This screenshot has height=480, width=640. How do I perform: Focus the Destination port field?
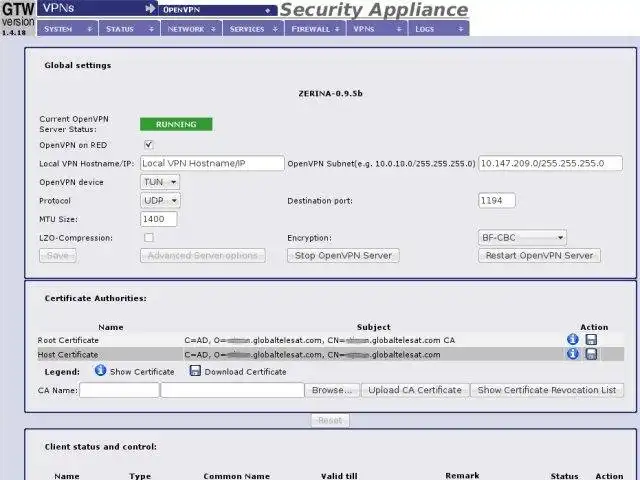click(x=497, y=200)
